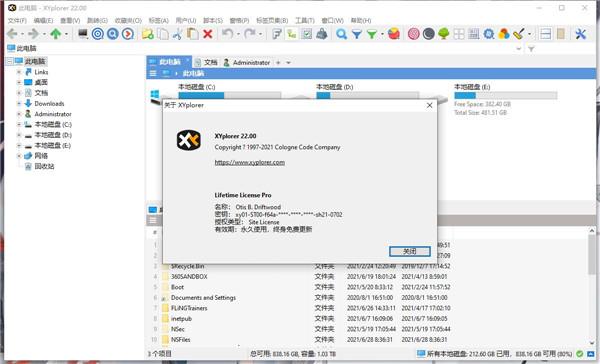
Task: Click the red yellow ball toolbar icon
Action: (x=394, y=34)
